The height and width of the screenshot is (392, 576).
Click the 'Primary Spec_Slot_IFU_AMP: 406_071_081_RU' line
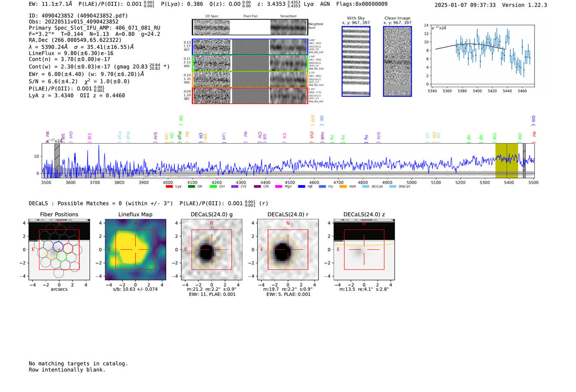95,28
